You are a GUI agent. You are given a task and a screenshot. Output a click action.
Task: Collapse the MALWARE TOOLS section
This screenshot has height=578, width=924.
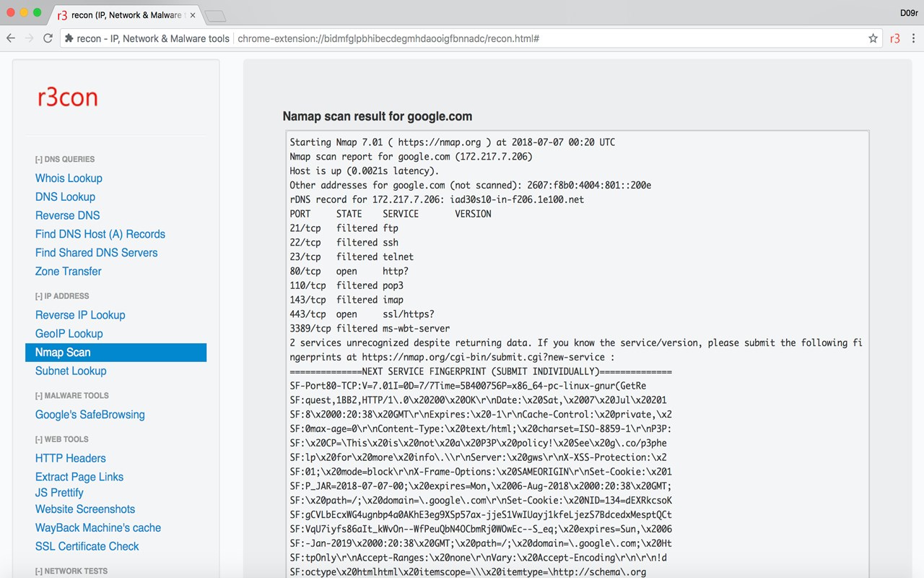[72, 396]
